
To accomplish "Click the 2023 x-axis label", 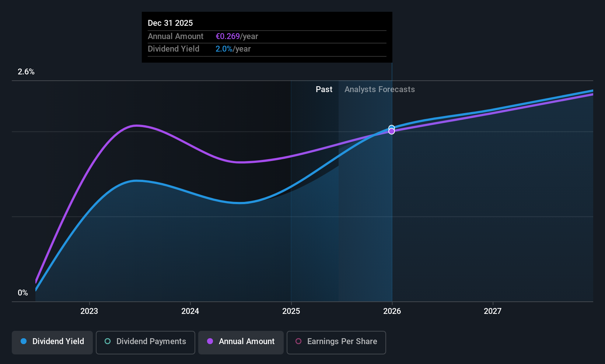I will point(89,311).
